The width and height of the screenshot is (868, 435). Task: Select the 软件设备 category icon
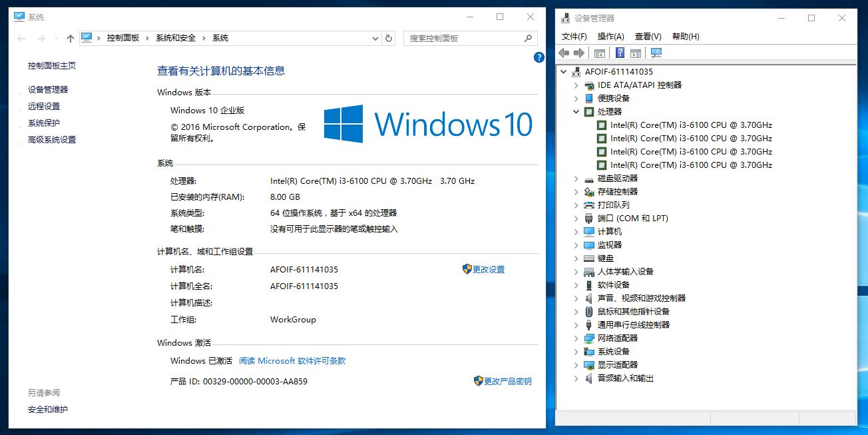[589, 284]
